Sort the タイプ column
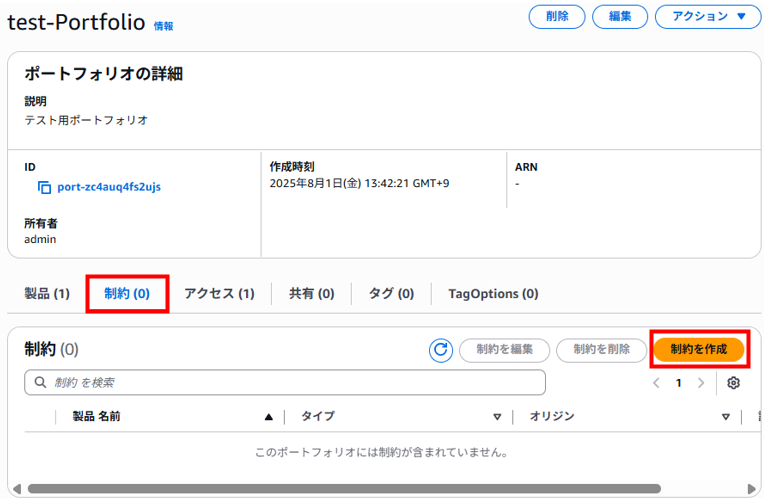764x498 pixels. pos(497,417)
